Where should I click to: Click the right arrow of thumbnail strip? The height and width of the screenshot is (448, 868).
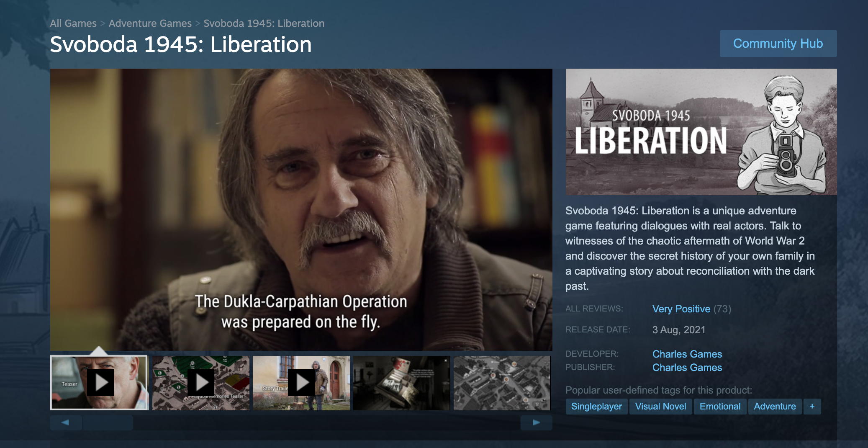(x=537, y=422)
